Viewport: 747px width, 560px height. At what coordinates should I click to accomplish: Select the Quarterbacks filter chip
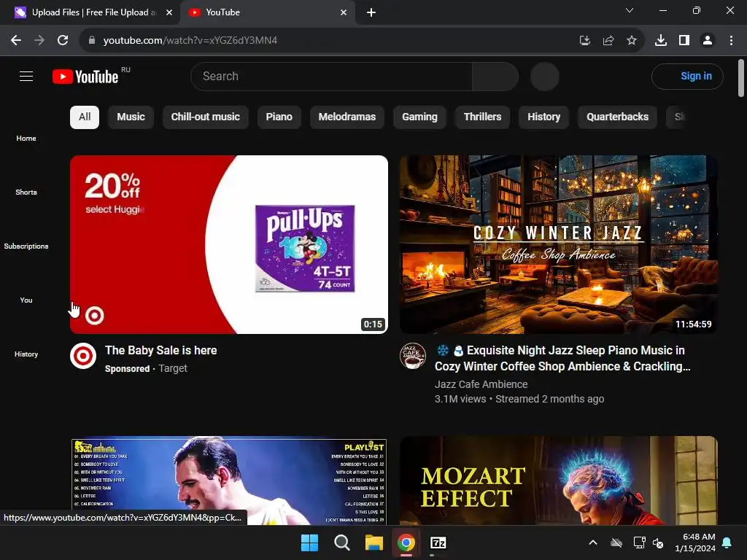click(x=617, y=117)
